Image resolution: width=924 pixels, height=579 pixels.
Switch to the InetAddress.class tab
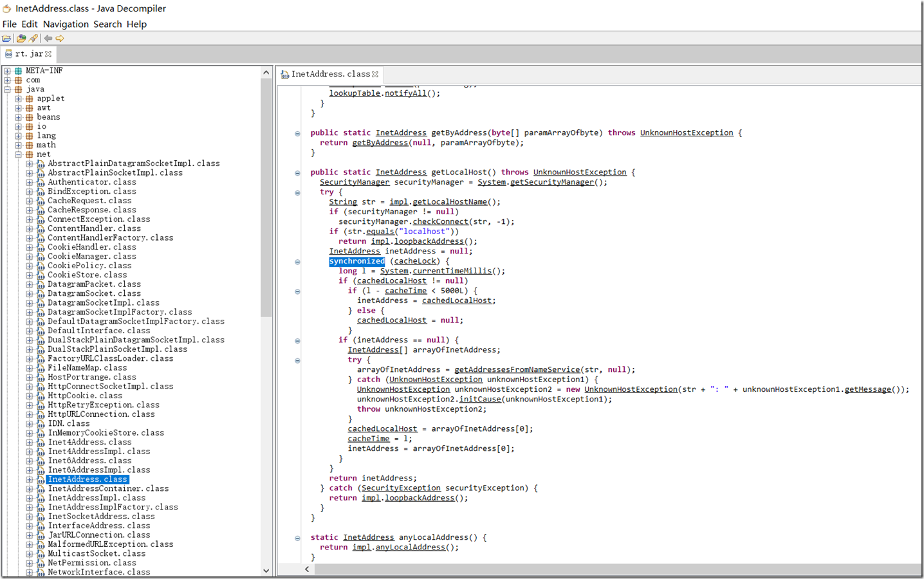pos(330,75)
